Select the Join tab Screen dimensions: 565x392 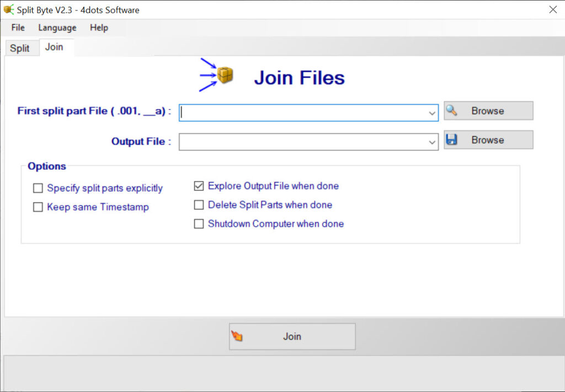(x=54, y=47)
